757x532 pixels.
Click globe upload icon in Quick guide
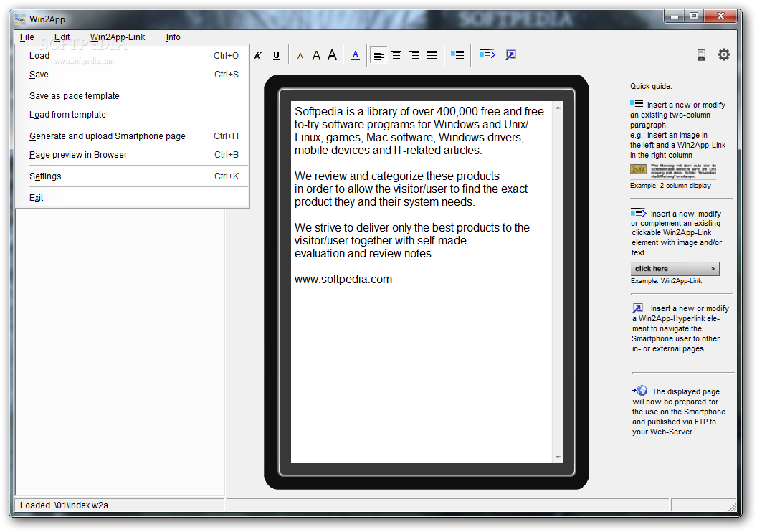640,391
